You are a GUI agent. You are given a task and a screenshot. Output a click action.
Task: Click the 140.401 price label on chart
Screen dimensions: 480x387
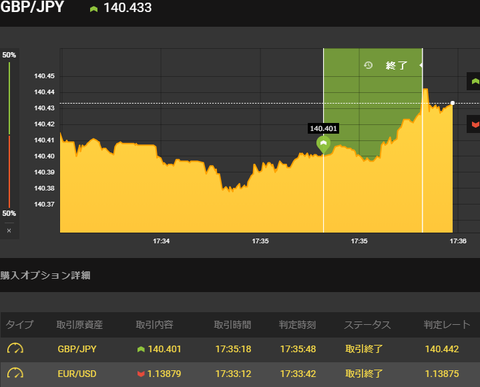click(323, 128)
